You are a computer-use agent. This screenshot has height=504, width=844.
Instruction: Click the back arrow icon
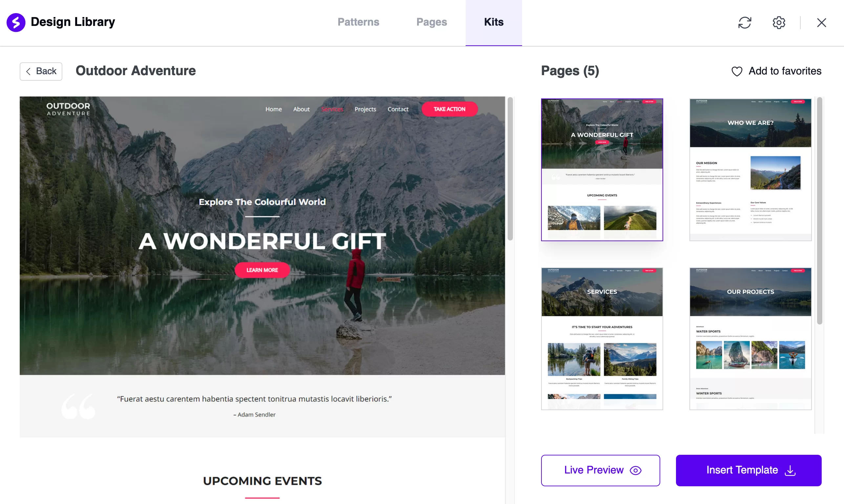[x=29, y=70]
